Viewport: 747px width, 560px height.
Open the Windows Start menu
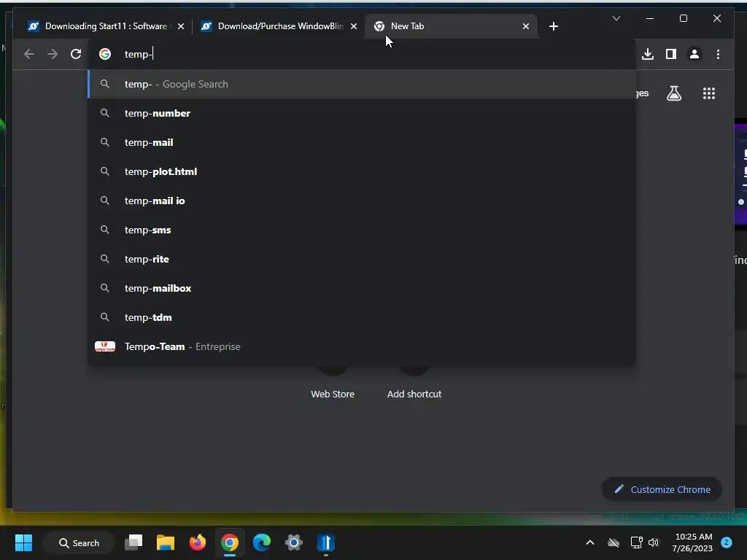23,542
